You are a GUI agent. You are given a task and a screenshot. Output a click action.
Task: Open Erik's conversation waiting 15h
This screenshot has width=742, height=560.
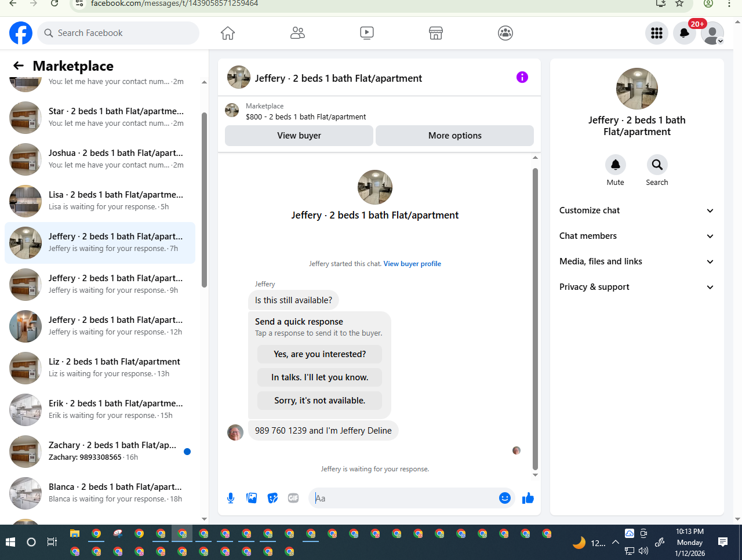100,409
